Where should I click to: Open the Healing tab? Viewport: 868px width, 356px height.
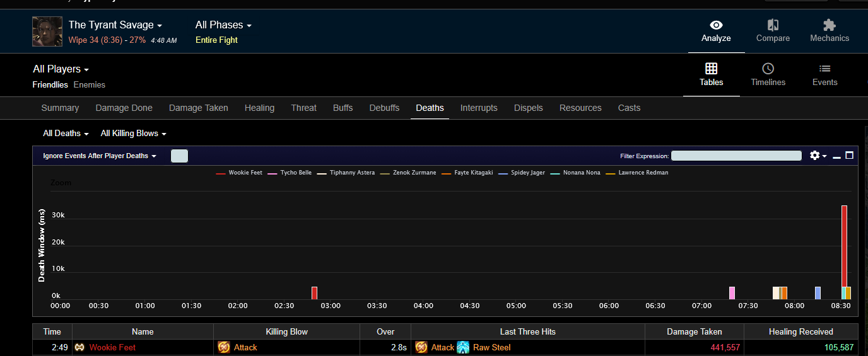[259, 108]
